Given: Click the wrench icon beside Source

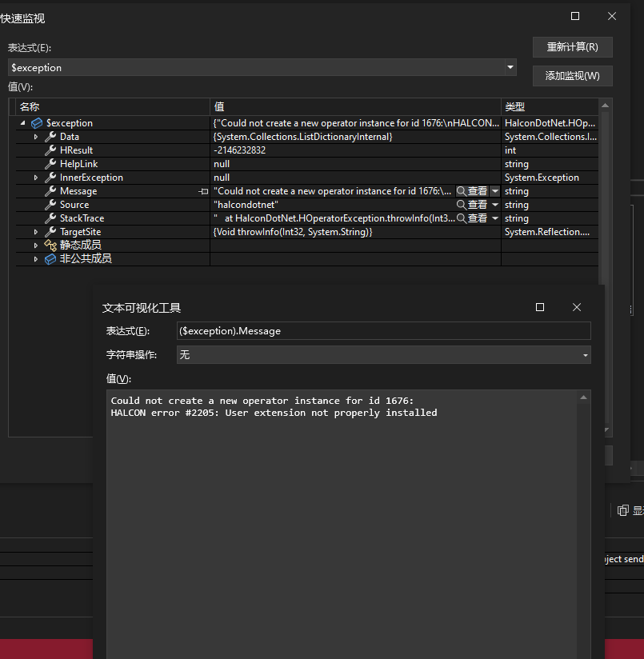Looking at the screenshot, I should coord(50,204).
